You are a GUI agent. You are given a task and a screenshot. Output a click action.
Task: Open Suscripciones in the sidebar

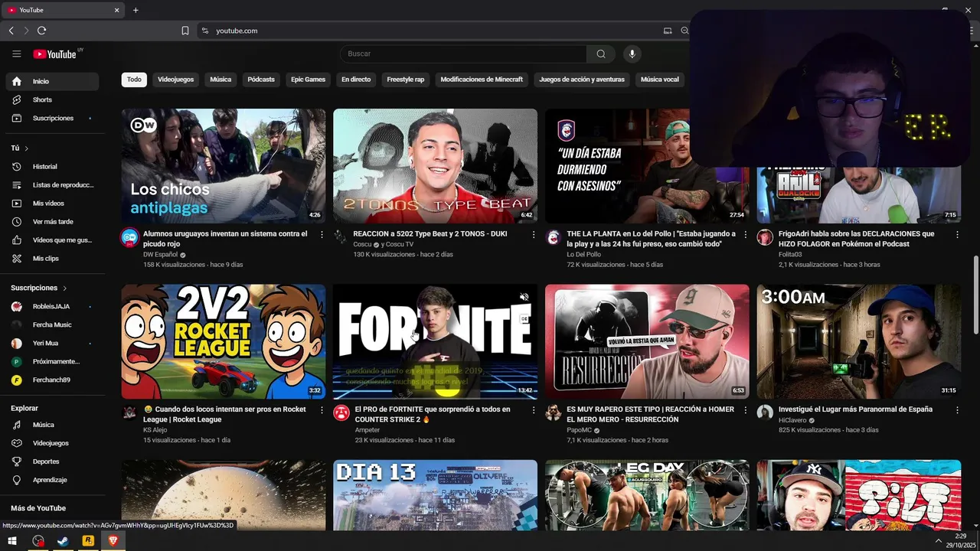point(52,118)
